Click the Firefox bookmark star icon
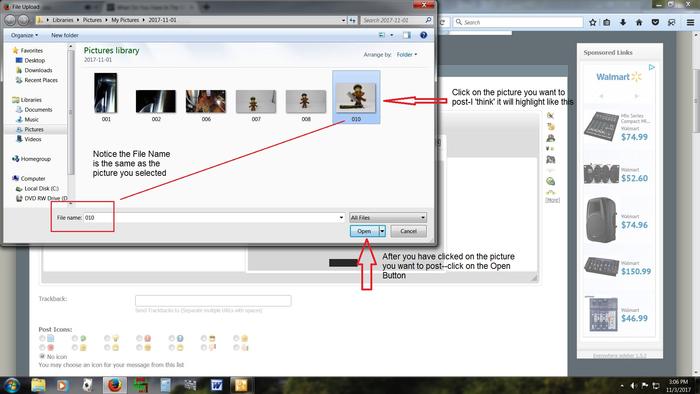Screen dimensions: 700x394 592,22
